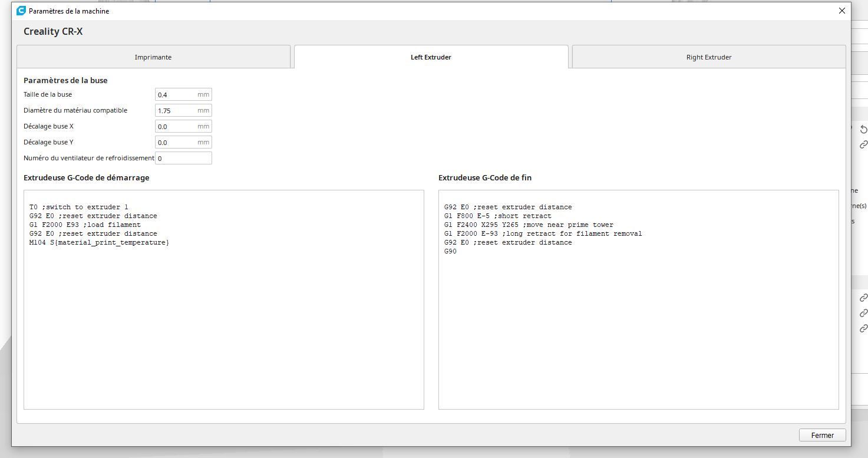Click the 'Décalage buse X' label

tap(48, 126)
